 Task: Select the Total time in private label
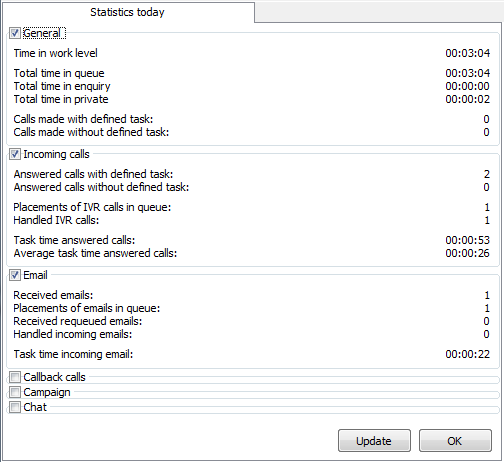pyautogui.click(x=61, y=99)
